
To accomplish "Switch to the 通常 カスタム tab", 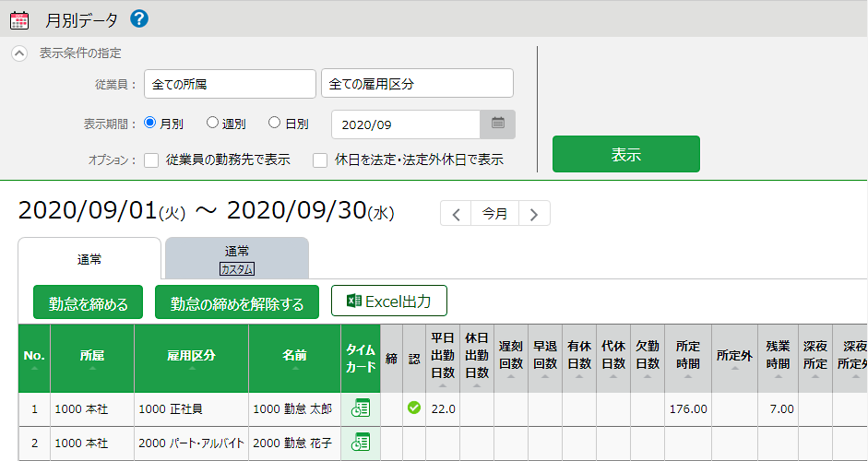I will pos(237,258).
